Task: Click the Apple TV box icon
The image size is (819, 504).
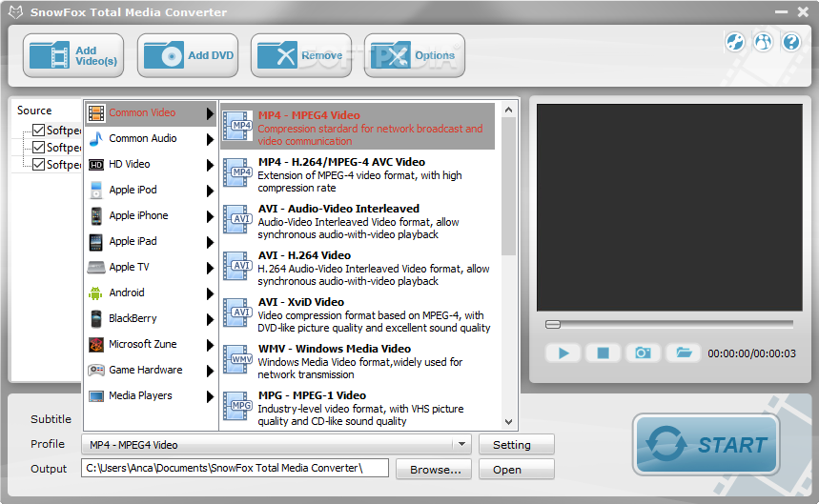Action: tap(96, 268)
